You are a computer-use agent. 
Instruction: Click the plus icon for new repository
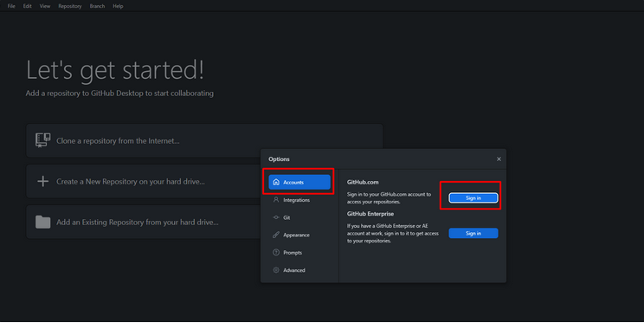[42, 181]
